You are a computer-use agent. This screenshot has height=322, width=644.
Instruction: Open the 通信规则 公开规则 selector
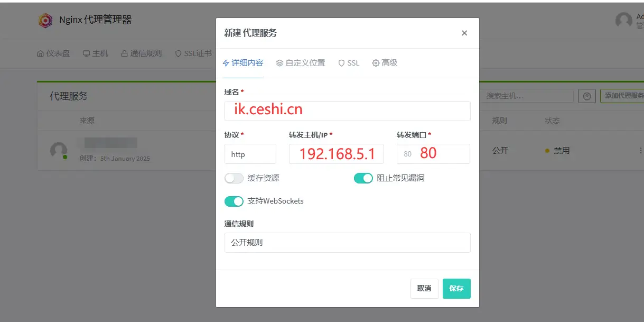pyautogui.click(x=347, y=243)
